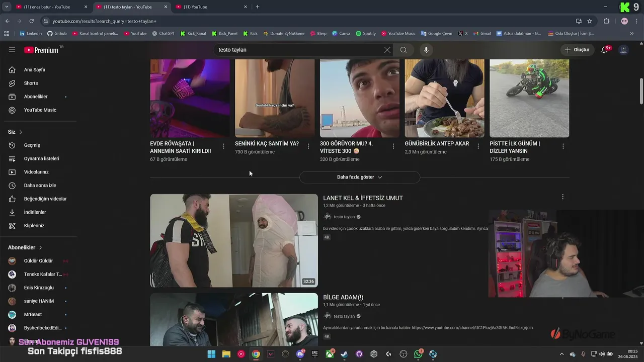Show hidden system tray icons
The width and height of the screenshot is (644, 362).
(x=562, y=354)
